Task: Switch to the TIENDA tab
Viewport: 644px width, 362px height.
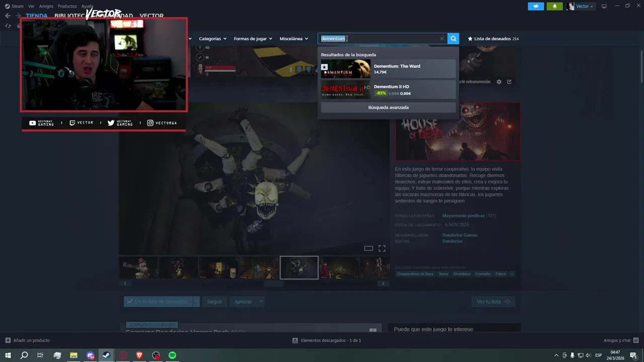Action: pos(37,16)
